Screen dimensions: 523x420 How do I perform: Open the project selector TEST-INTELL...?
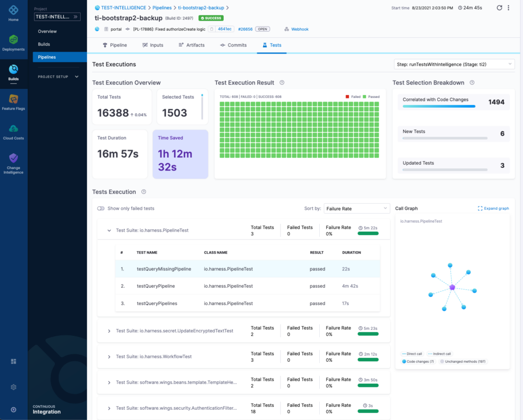pos(57,17)
